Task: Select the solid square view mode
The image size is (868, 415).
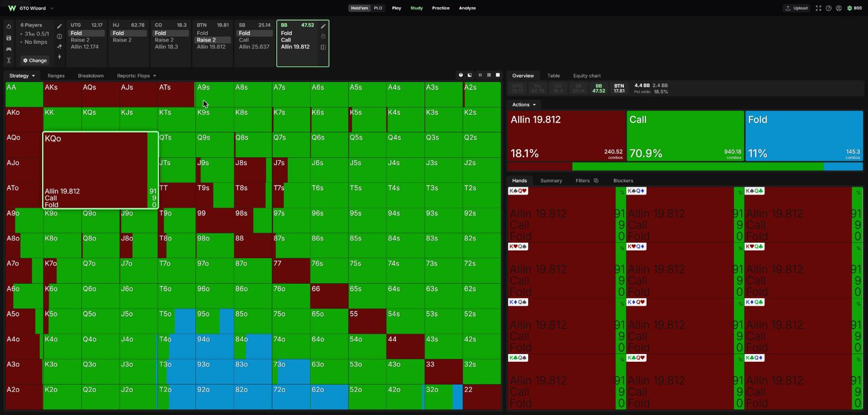Action: pyautogui.click(x=498, y=75)
